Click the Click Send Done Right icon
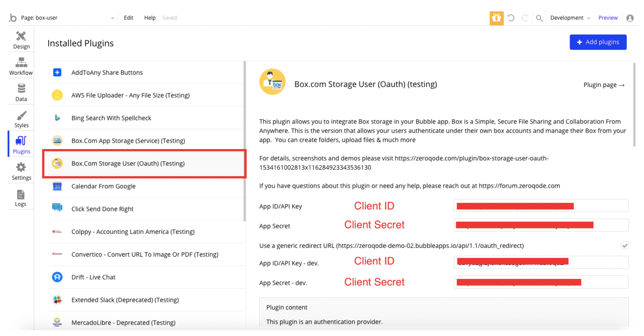This screenshot has height=336, width=644. (x=57, y=207)
